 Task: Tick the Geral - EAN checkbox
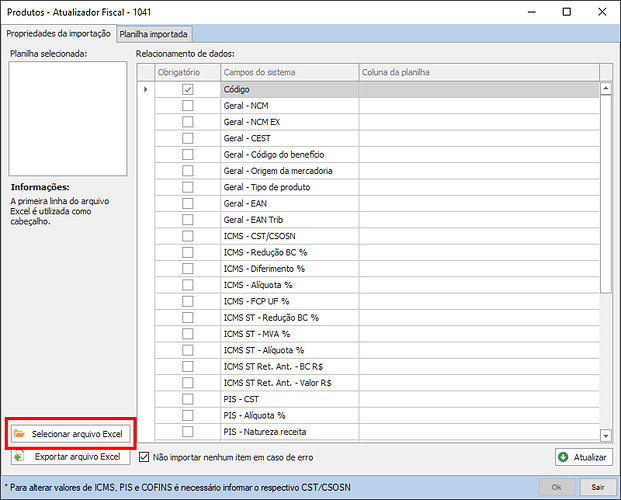188,203
